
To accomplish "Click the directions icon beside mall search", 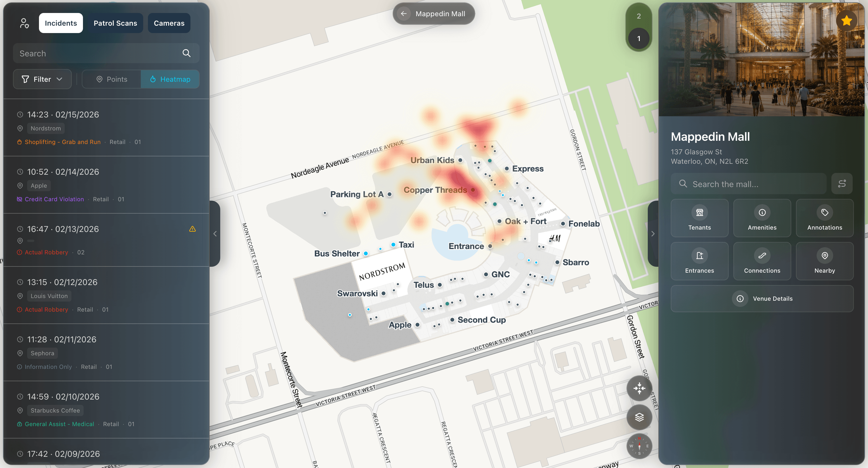I will coord(842,184).
